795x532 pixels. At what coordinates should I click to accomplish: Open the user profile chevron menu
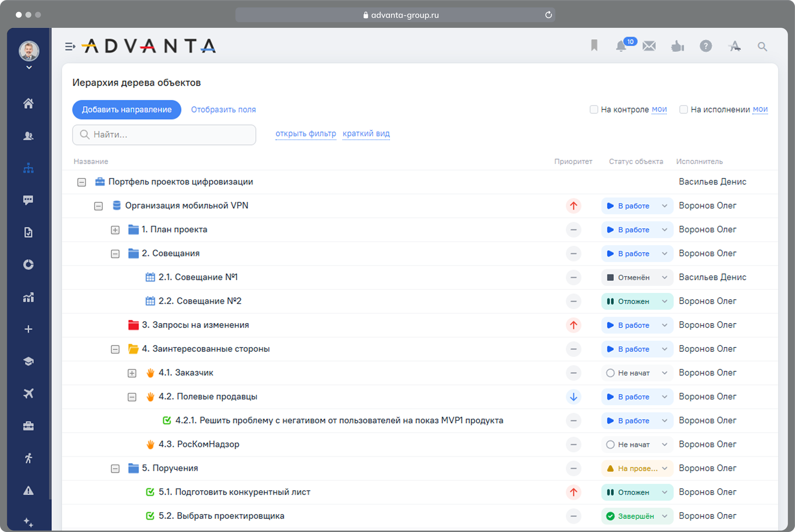[29, 67]
